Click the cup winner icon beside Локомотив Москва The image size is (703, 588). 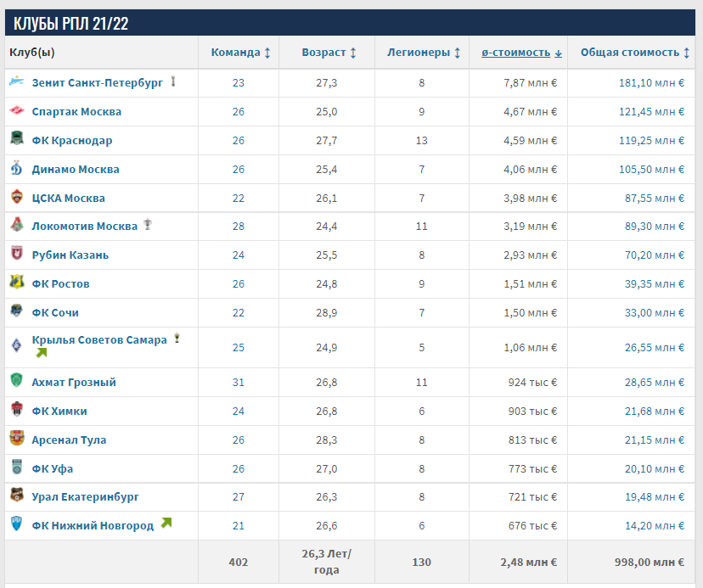coord(148,225)
